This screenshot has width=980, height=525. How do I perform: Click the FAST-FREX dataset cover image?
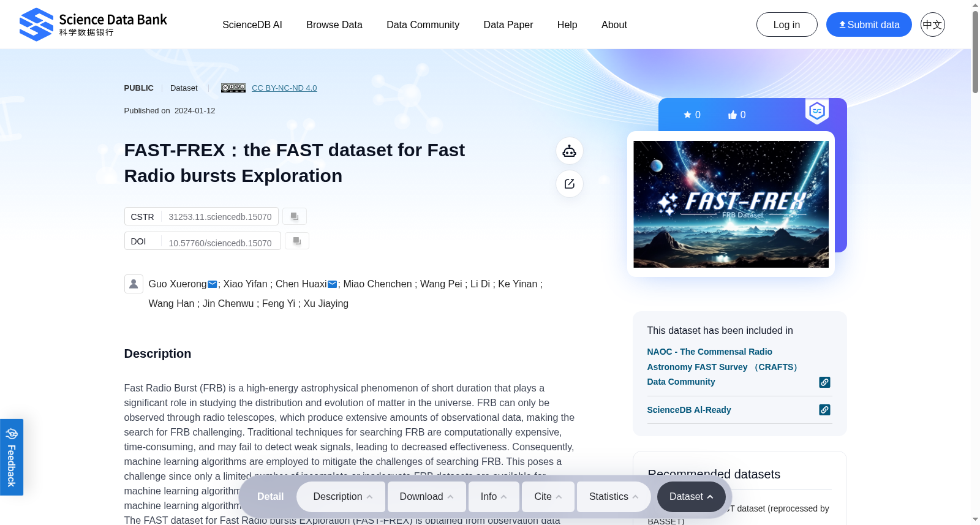click(x=731, y=204)
